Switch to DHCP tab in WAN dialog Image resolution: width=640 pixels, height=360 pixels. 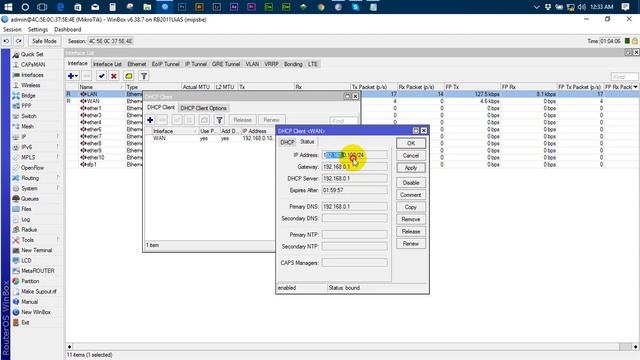[x=287, y=142]
